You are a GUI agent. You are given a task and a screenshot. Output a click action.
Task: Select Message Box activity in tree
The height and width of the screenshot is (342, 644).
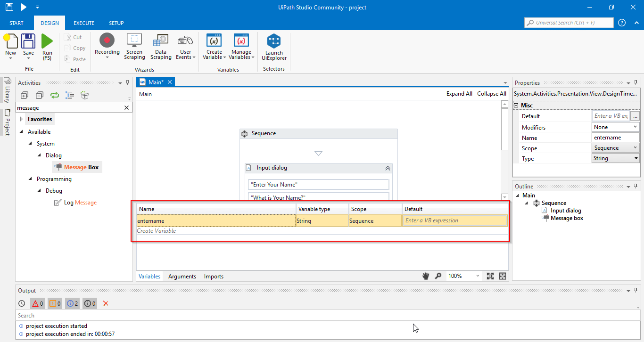(77, 167)
